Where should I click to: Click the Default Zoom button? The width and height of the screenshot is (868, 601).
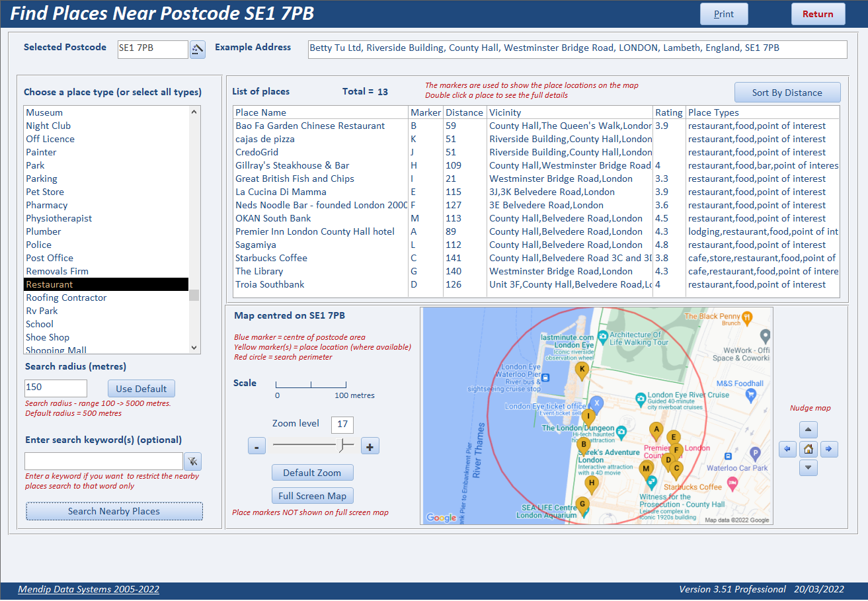pos(312,473)
